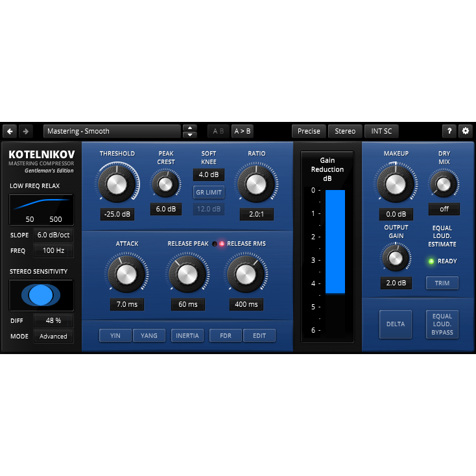The height and width of the screenshot is (476, 476).
Task: Open the help question mark icon
Action: tap(449, 131)
